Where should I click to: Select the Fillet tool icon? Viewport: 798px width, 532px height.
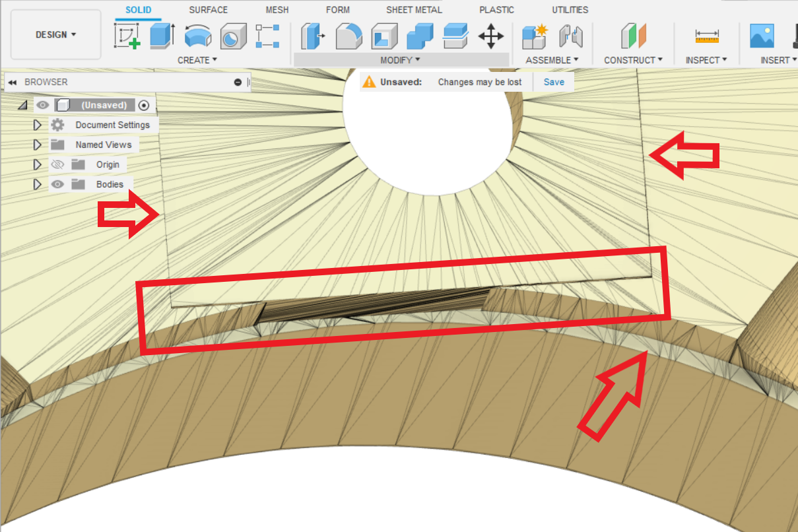coord(349,36)
